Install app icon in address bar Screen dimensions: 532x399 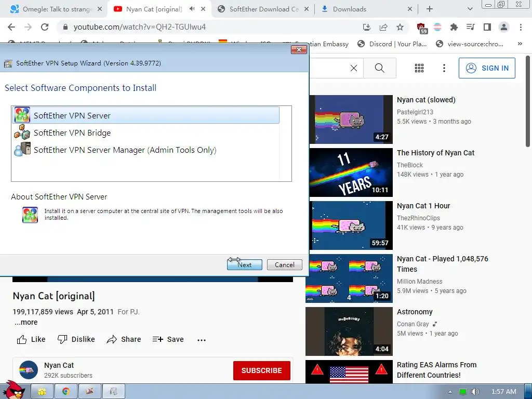[x=366, y=27]
